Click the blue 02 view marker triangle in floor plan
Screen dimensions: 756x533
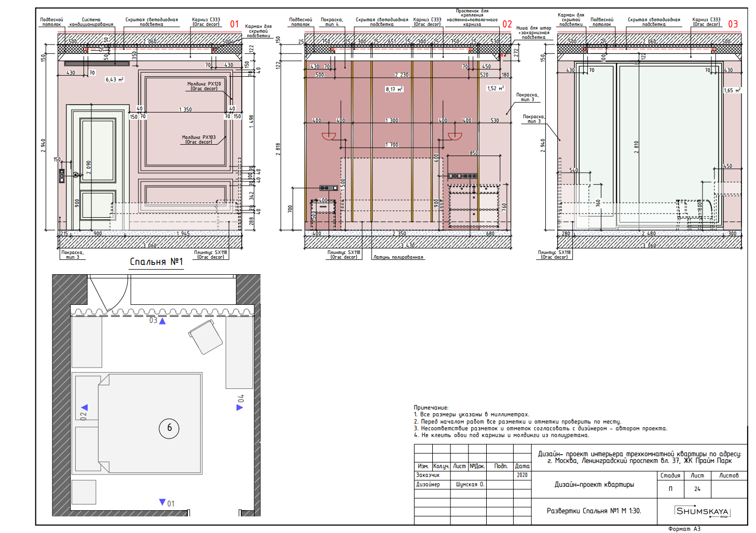[85, 408]
